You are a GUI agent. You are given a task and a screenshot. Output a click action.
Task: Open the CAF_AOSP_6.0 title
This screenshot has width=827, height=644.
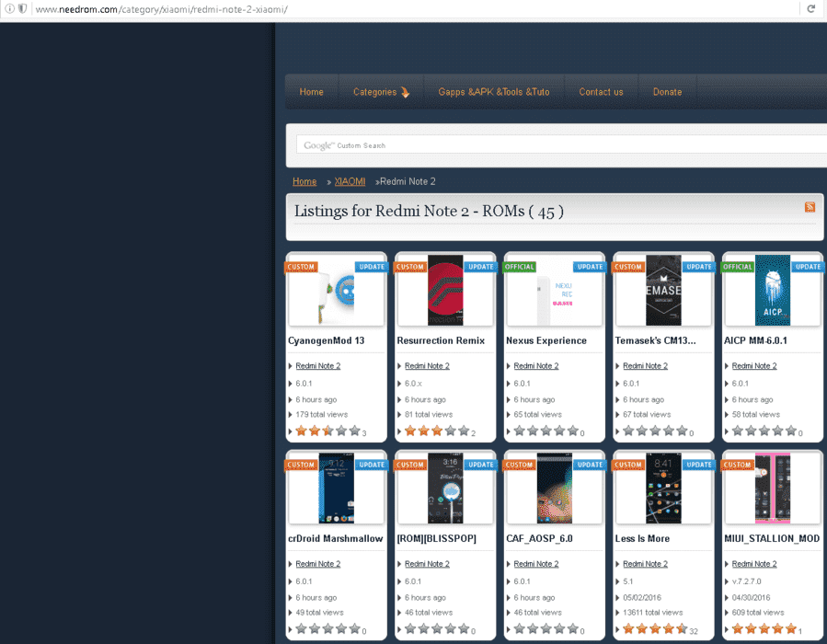coord(539,538)
